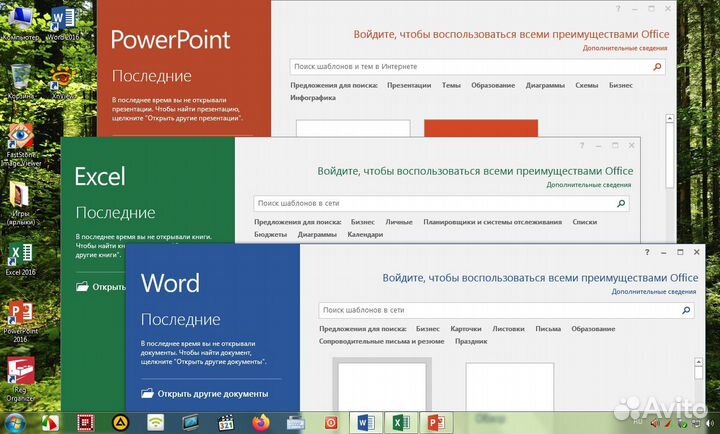Select the Письма suggestion in Word

click(548, 329)
